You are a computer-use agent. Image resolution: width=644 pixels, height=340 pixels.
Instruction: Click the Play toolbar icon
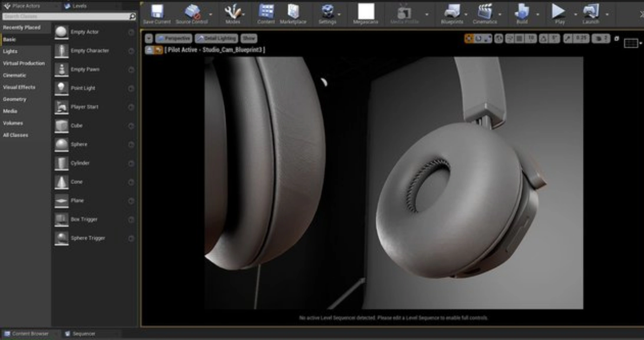tap(559, 14)
